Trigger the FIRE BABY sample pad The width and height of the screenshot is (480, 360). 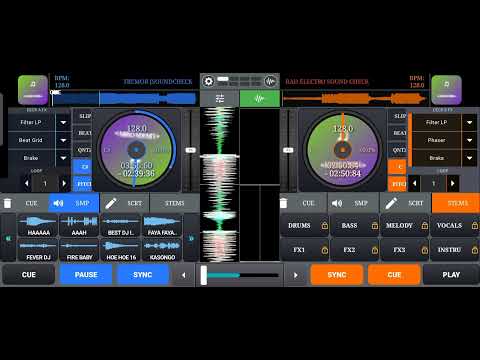tap(79, 250)
